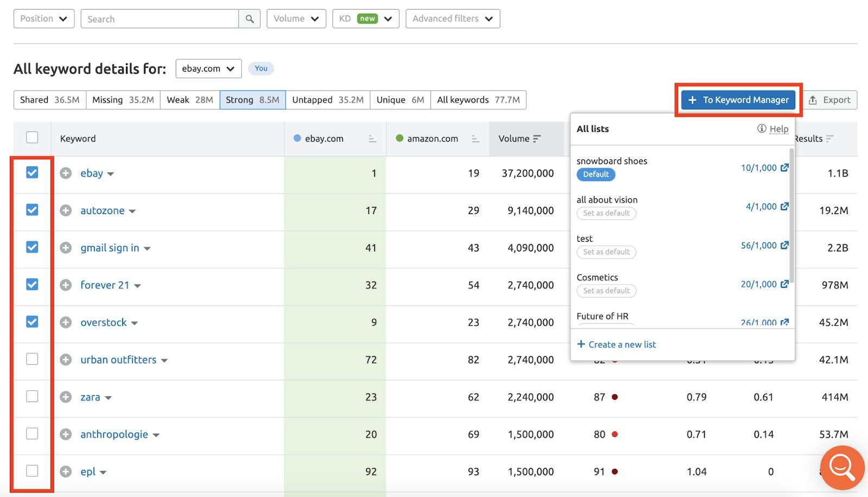The height and width of the screenshot is (497, 868).
Task: Add anthropologie via plus icon
Action: coord(66,434)
